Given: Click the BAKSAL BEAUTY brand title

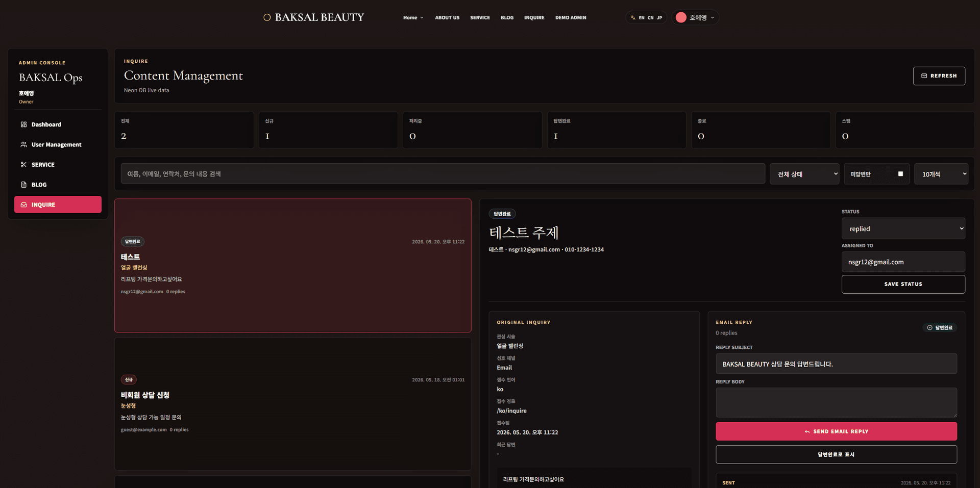Looking at the screenshot, I should (x=320, y=17).
